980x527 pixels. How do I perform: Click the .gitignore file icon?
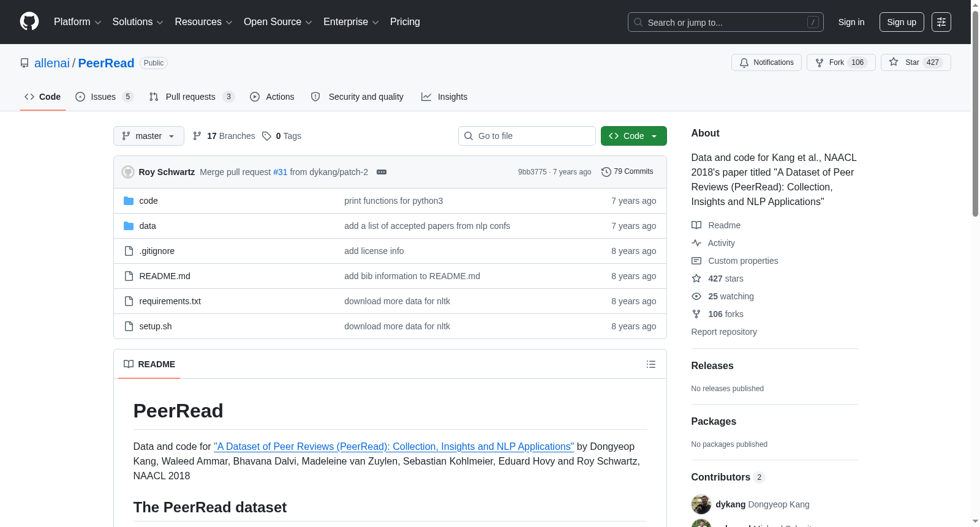[x=129, y=251]
